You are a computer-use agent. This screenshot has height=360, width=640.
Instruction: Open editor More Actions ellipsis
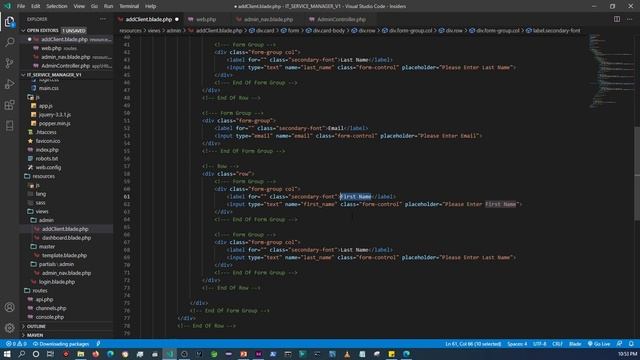[x=629, y=19]
